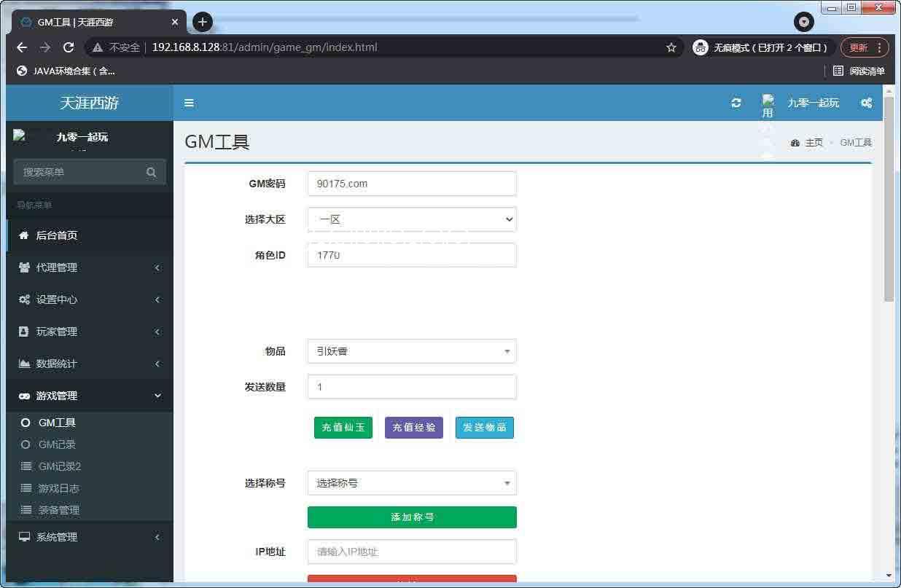Click the green 充值仙玉 button

point(343,428)
